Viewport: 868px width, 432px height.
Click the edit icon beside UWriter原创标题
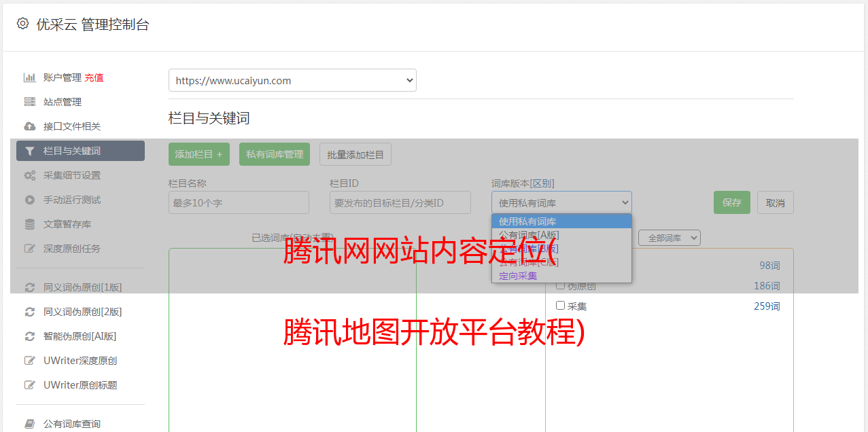pos(30,385)
